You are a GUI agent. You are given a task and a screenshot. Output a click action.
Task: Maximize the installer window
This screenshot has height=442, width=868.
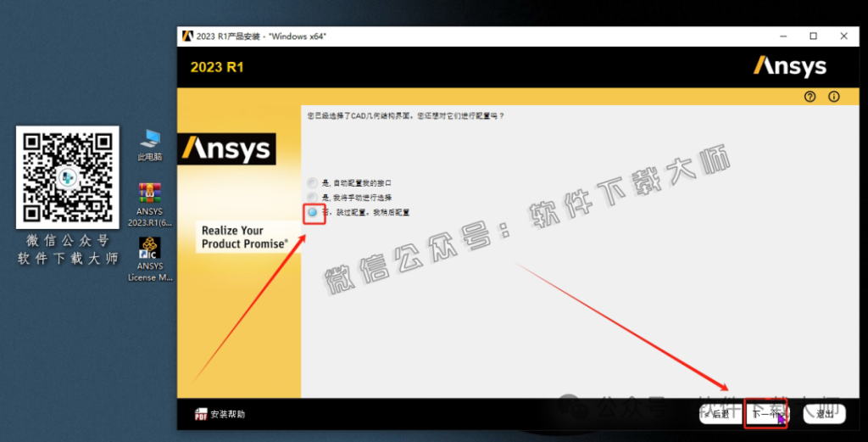click(x=813, y=36)
